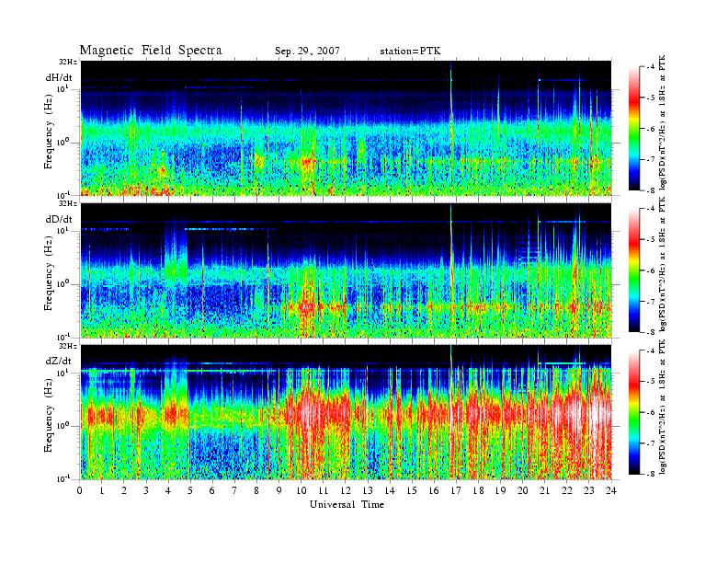Click hour '7' on the Universal Time axis
The width and height of the screenshot is (728, 563).
234,490
